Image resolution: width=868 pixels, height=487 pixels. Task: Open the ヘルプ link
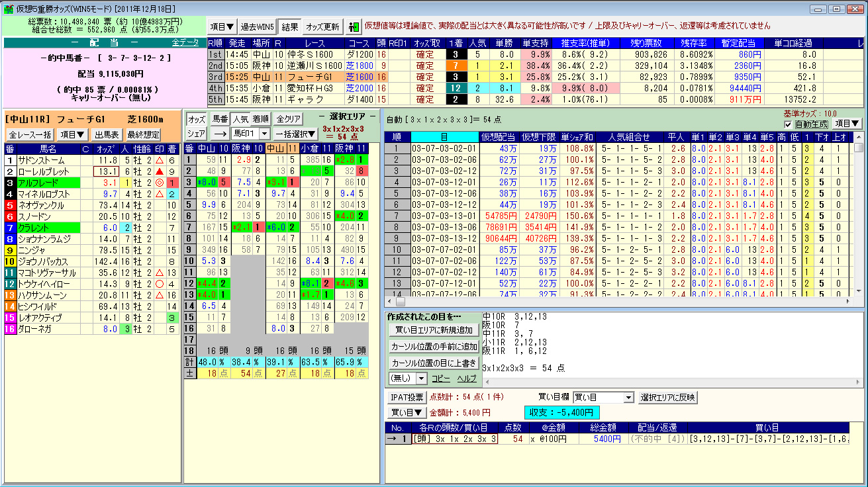467,378
